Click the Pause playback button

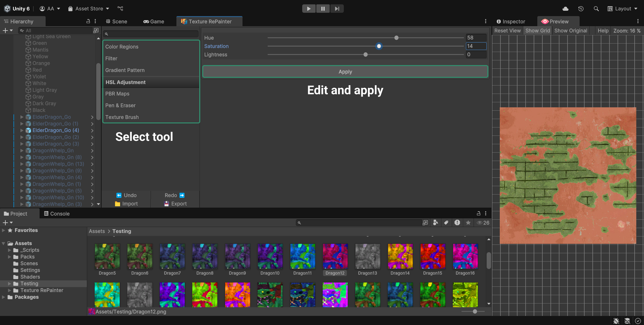323,9
